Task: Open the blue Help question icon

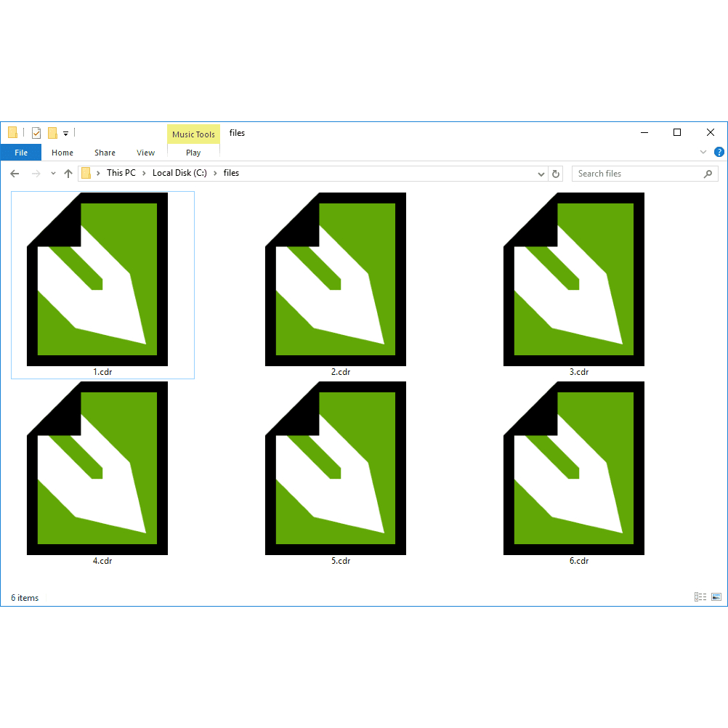Action: (719, 152)
